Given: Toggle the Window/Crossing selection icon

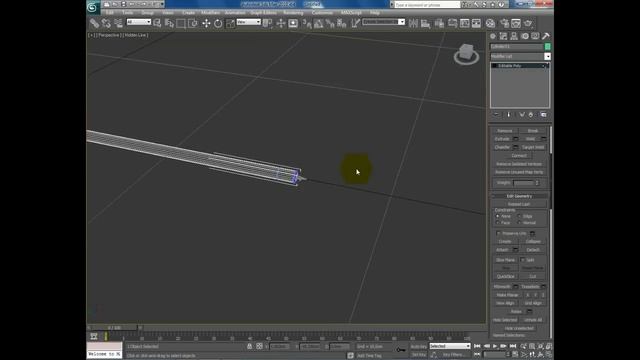Looking at the screenshot, I should (192, 23).
